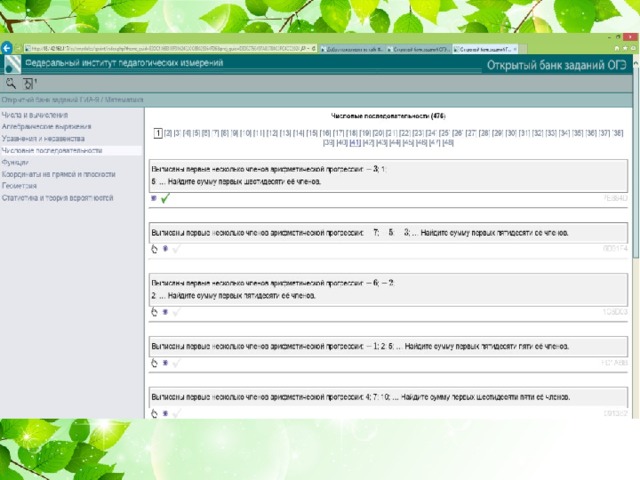The image size is (640, 480).
Task: Click the browser back arrow button
Action: 7,48
